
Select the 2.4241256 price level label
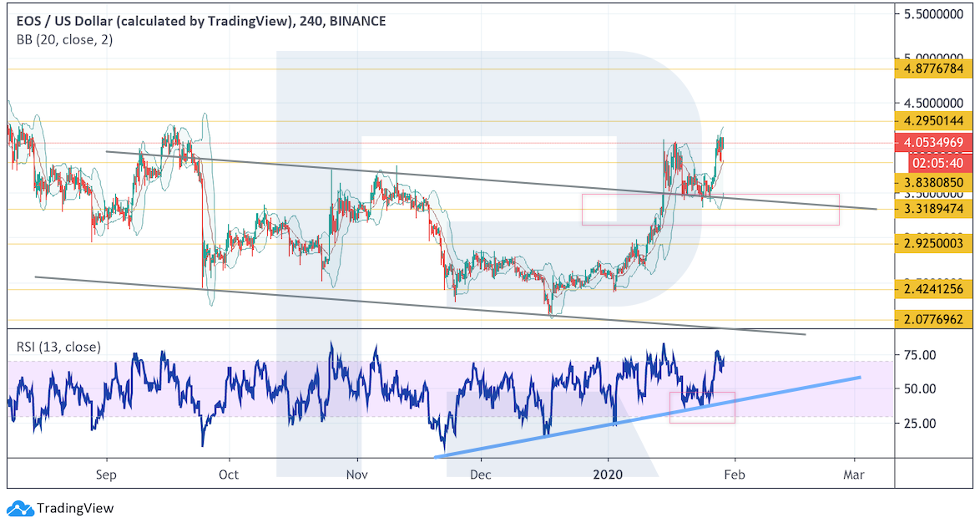pyautogui.click(x=933, y=290)
